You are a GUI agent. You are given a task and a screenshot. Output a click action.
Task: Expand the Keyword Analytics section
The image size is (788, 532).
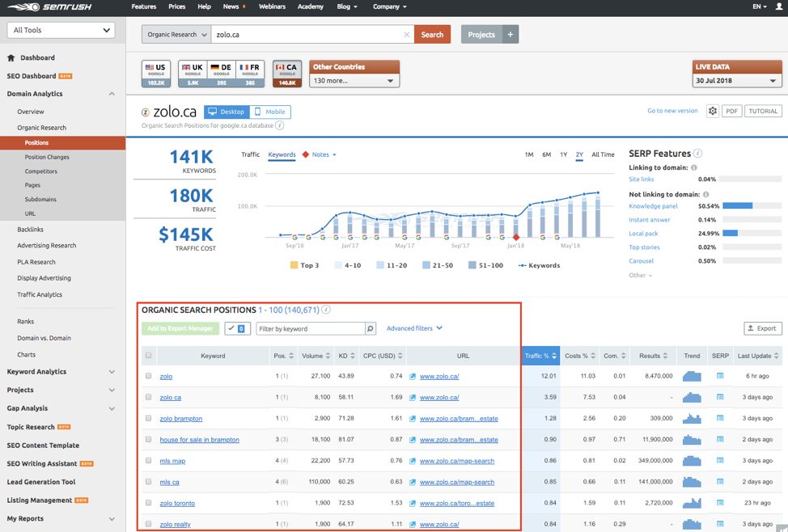tap(112, 372)
